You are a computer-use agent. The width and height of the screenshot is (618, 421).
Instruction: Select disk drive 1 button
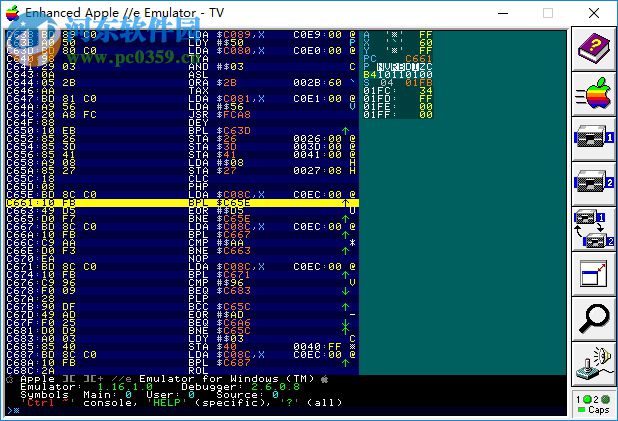(x=594, y=138)
